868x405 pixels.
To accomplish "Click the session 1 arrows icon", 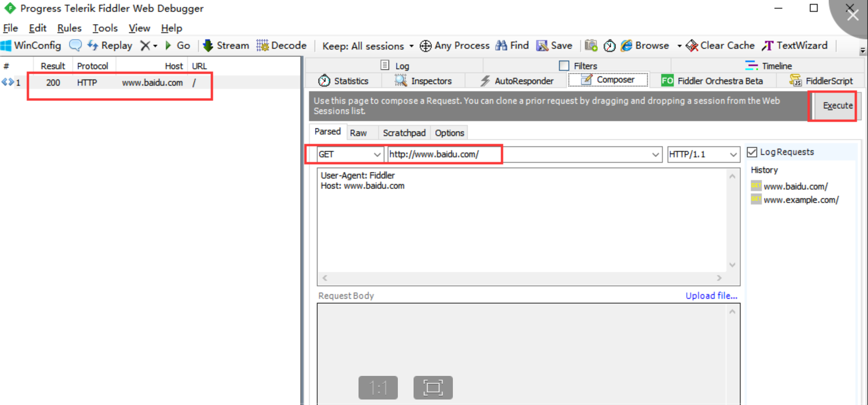I will (7, 82).
